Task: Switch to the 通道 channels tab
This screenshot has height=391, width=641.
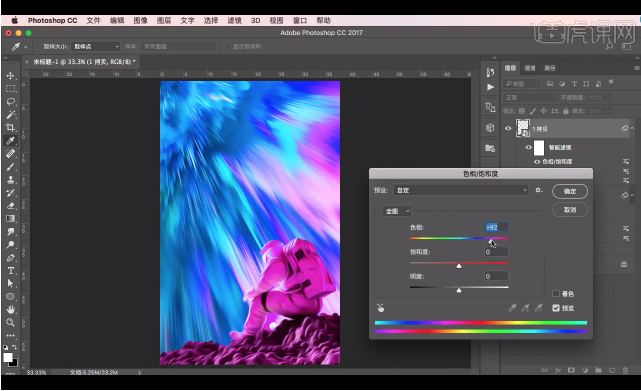Action: [x=530, y=68]
